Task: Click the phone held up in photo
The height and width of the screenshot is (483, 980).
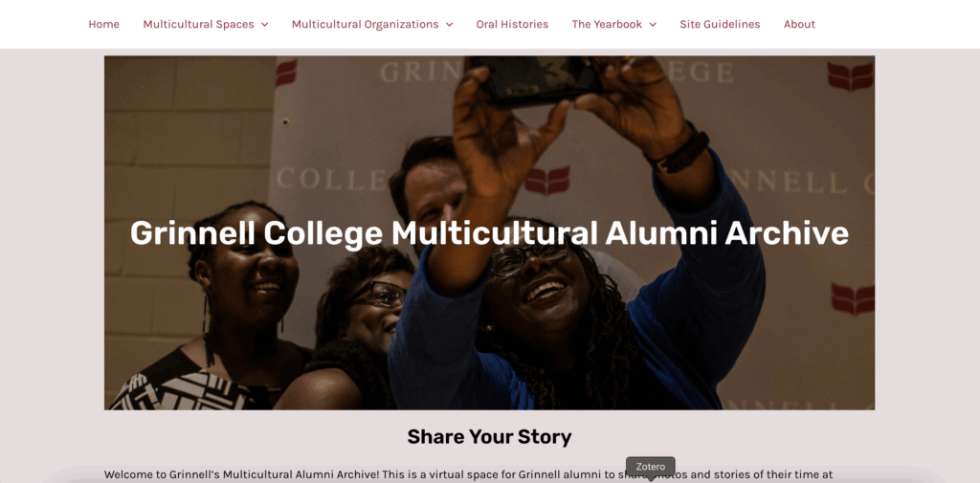Action: [x=546, y=77]
